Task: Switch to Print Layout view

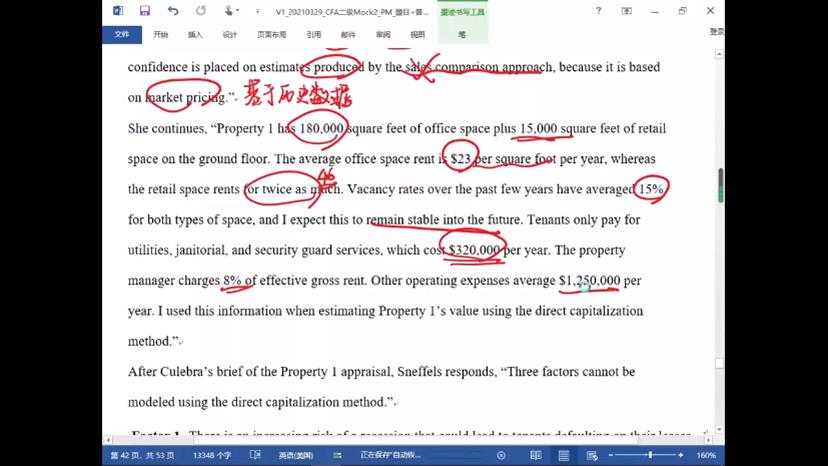Action: coord(564,455)
